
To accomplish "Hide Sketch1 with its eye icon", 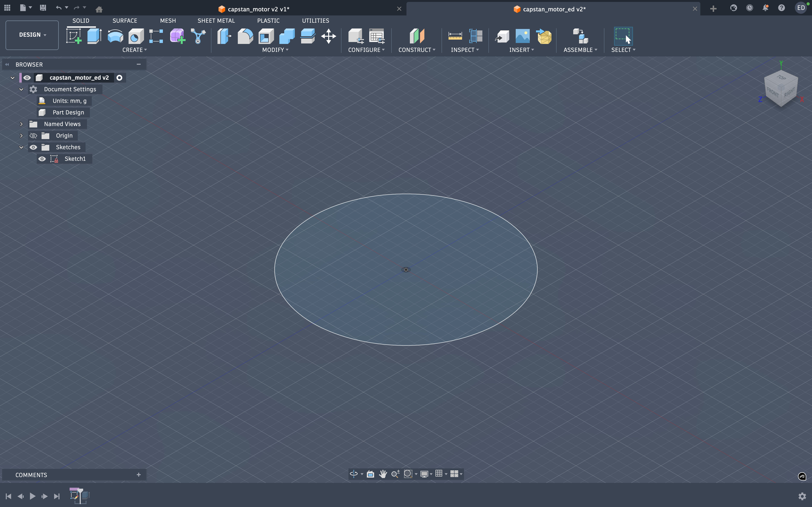I will [x=42, y=159].
